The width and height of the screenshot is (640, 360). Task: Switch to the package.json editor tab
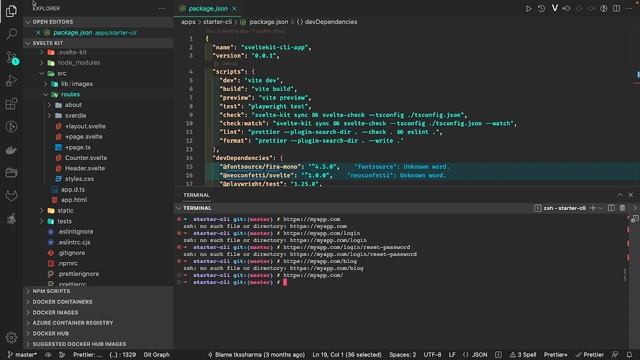tap(207, 8)
